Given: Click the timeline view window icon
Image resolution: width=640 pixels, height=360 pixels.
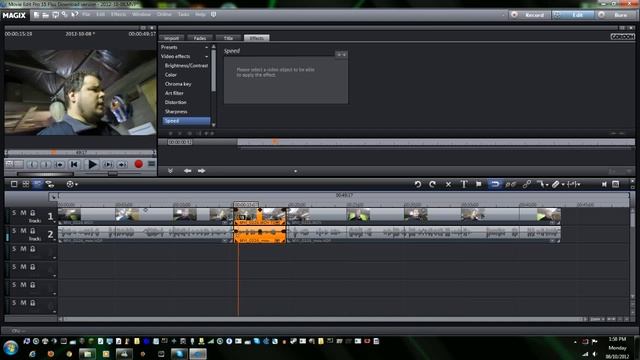Looking at the screenshot, I should pyautogui.click(x=616, y=184).
